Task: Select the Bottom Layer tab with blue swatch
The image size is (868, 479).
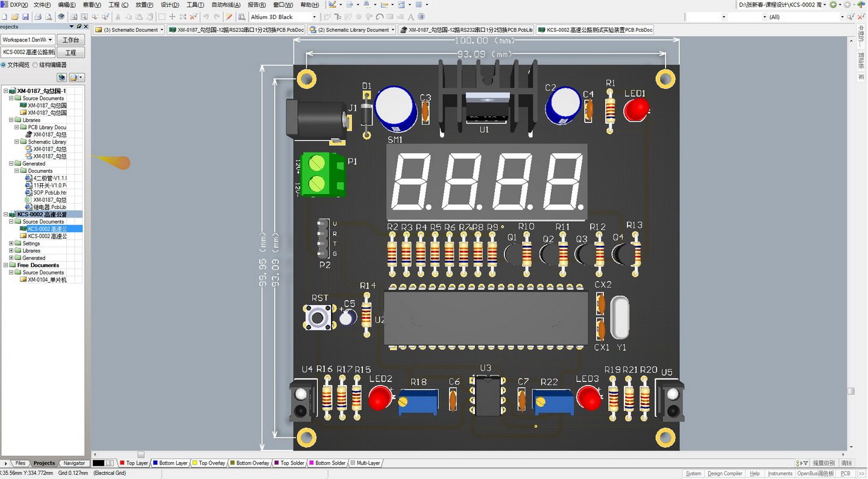Action: pyautogui.click(x=171, y=463)
